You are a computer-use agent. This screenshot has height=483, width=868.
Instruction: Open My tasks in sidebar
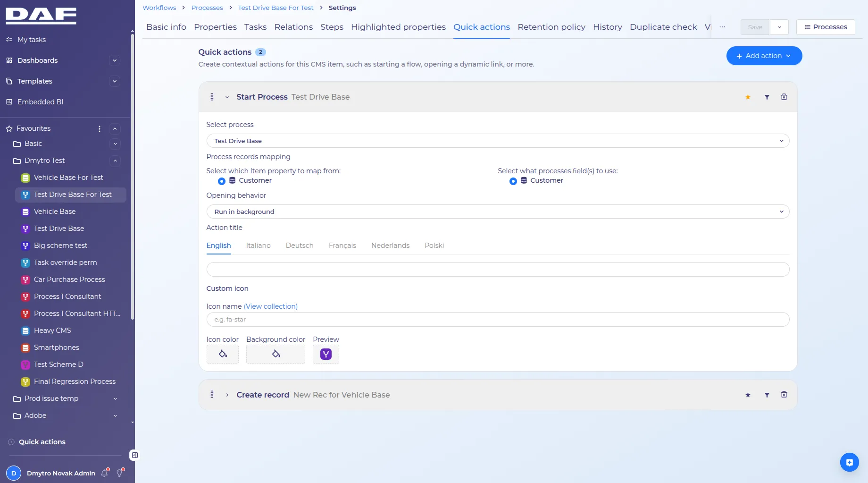(32, 40)
